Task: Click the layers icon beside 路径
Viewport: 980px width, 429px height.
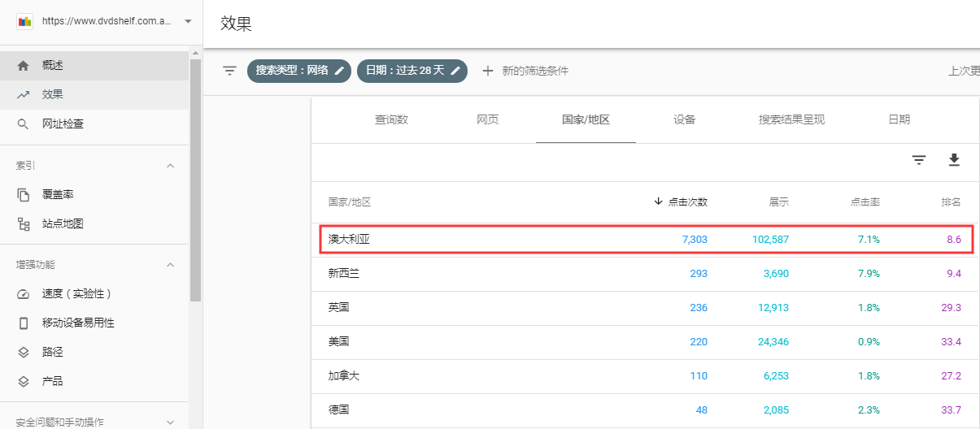Action: [24, 353]
